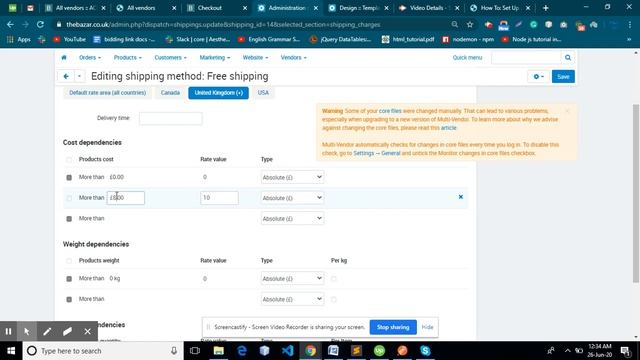
Task: Open Windows Start menu
Action: tap(11, 351)
